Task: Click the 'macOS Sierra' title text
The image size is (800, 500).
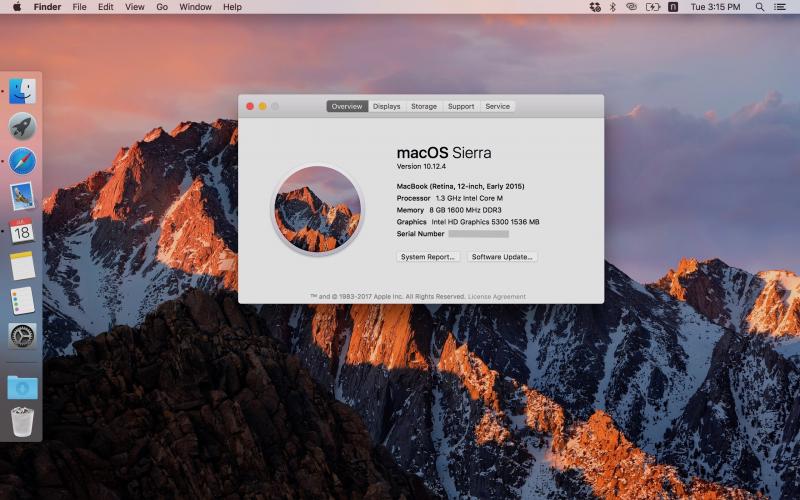Action: pos(444,153)
